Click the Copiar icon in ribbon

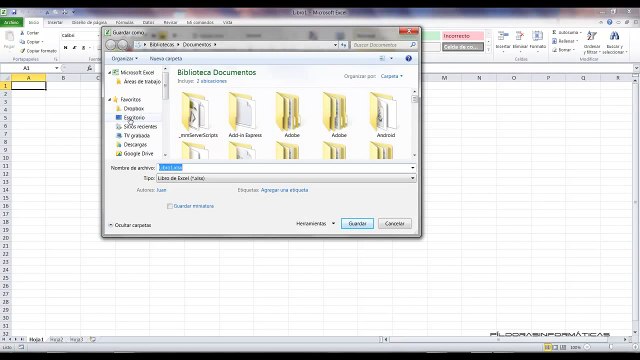22,42
